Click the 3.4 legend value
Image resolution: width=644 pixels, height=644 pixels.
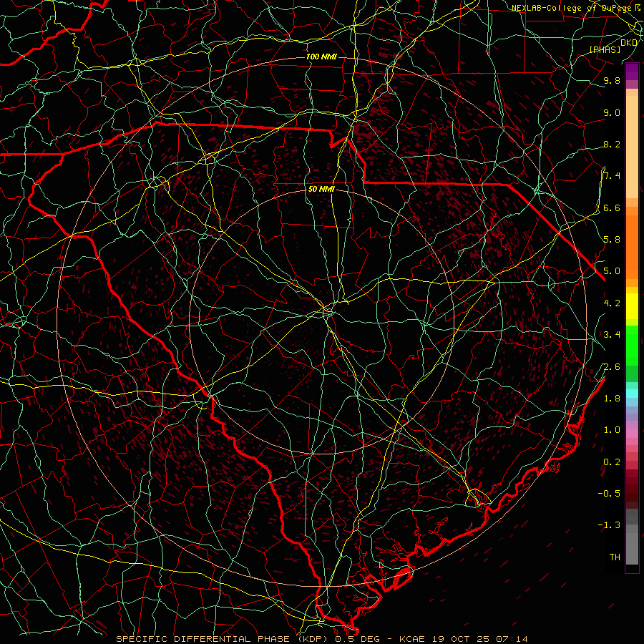[612, 334]
